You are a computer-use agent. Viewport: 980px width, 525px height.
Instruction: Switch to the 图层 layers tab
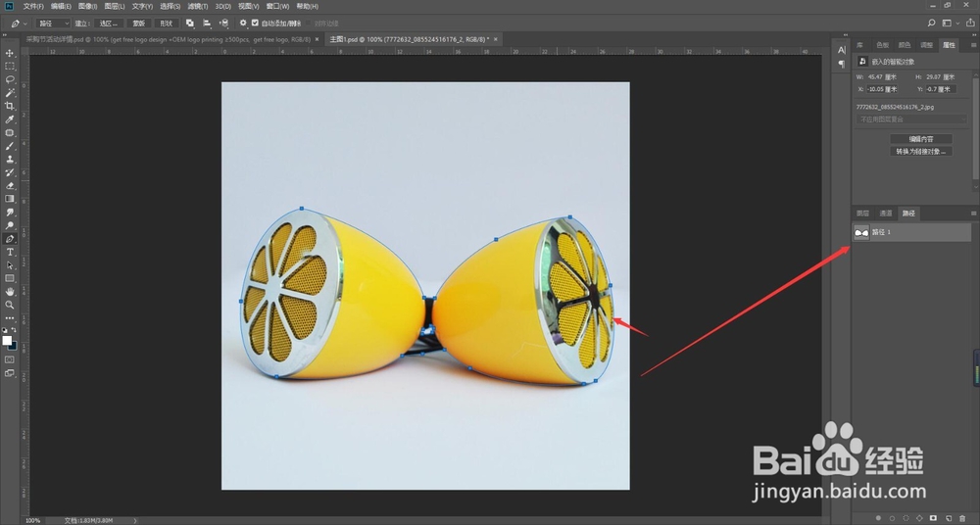coord(862,214)
